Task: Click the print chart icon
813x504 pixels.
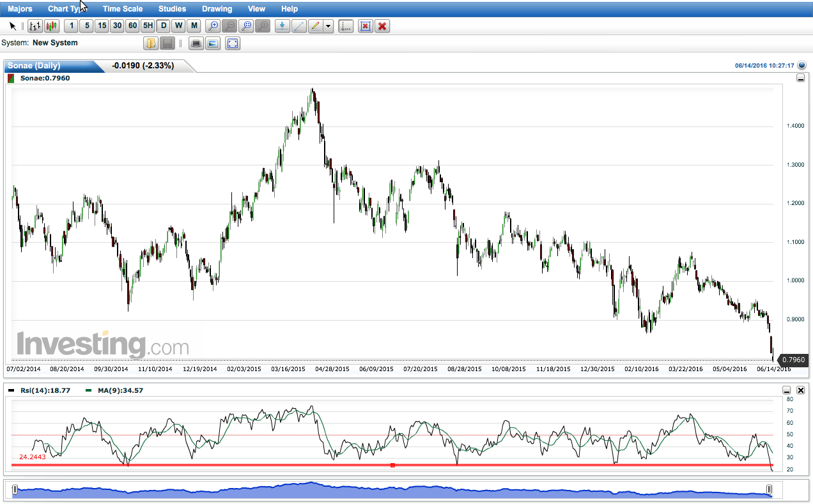Action: (x=196, y=43)
